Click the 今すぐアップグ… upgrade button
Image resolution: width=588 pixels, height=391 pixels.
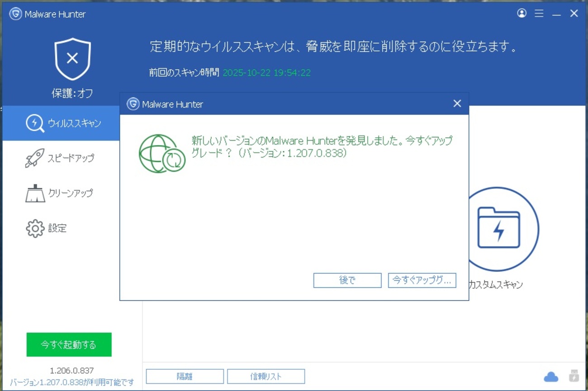[x=422, y=280]
